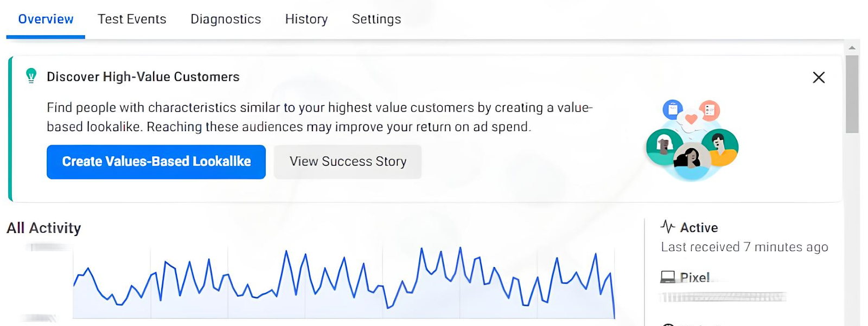This screenshot has height=326, width=868.
Task: Click the View Success Story button
Action: click(348, 162)
